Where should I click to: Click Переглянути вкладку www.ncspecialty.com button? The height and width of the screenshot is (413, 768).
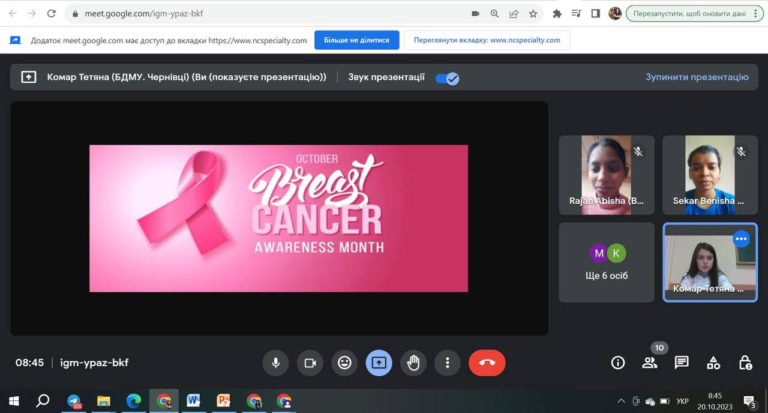click(x=487, y=40)
